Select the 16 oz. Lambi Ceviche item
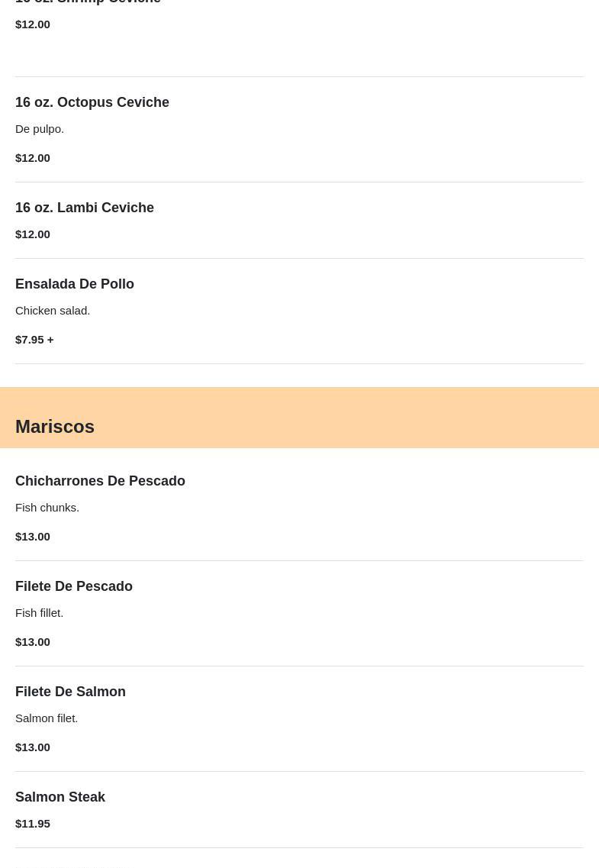Image resolution: width=599 pixels, height=868 pixels. 85,208
